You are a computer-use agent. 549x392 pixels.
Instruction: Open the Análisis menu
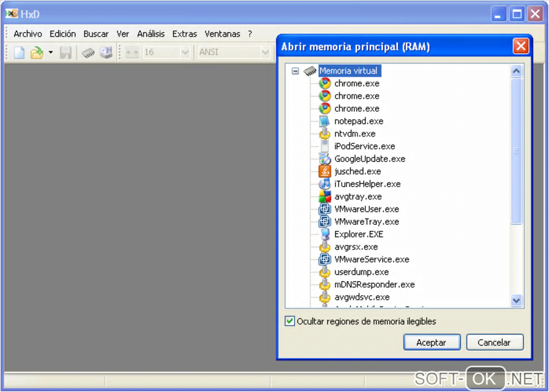click(x=151, y=34)
